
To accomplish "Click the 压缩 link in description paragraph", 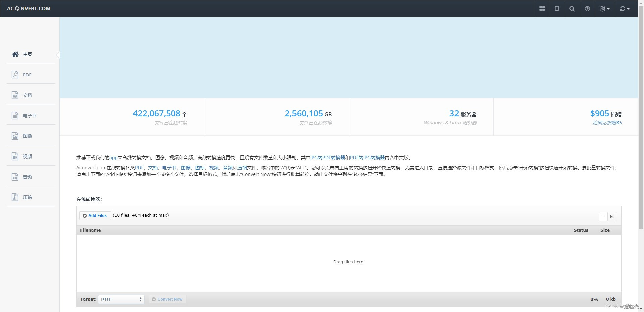I will point(242,168).
